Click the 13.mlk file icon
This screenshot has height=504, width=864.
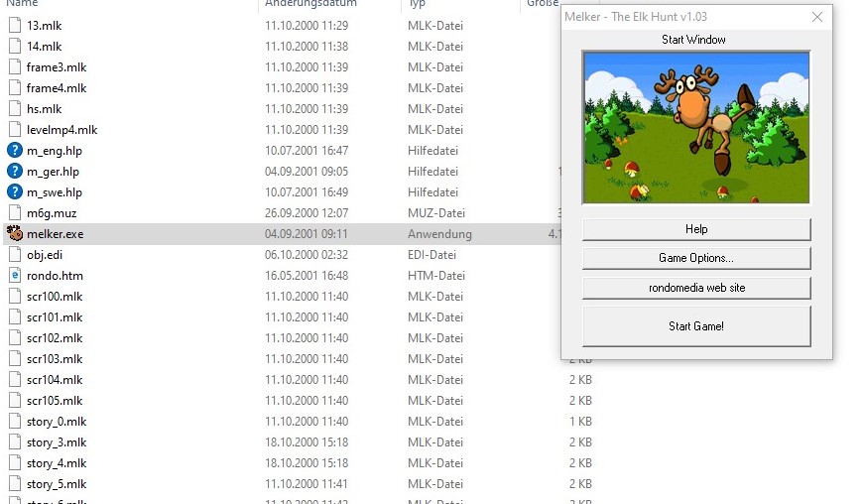(15, 26)
